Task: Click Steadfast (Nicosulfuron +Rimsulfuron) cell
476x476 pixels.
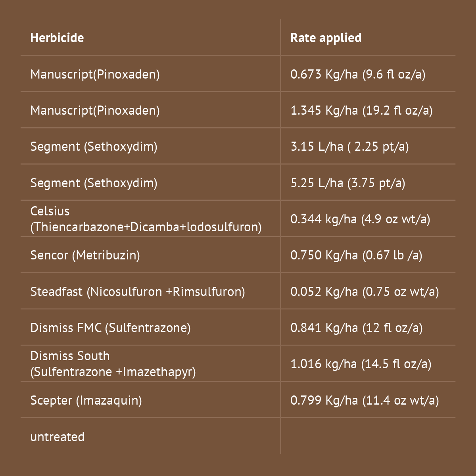Action: 138,292
